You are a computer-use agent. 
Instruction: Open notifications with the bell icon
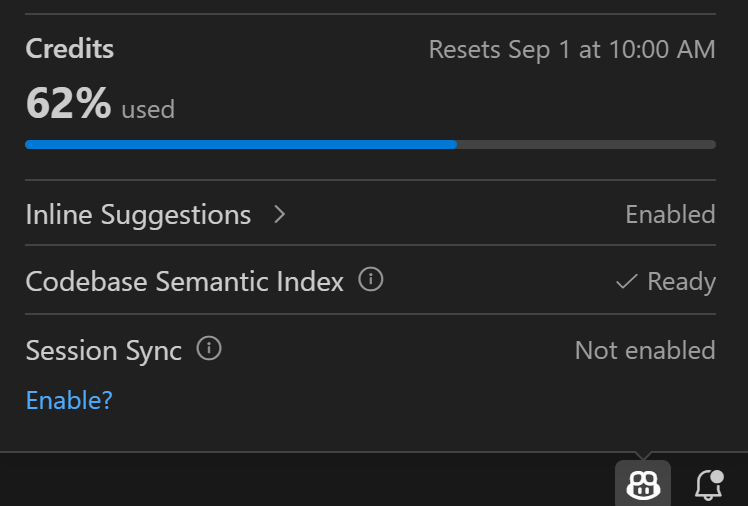pyautogui.click(x=709, y=485)
